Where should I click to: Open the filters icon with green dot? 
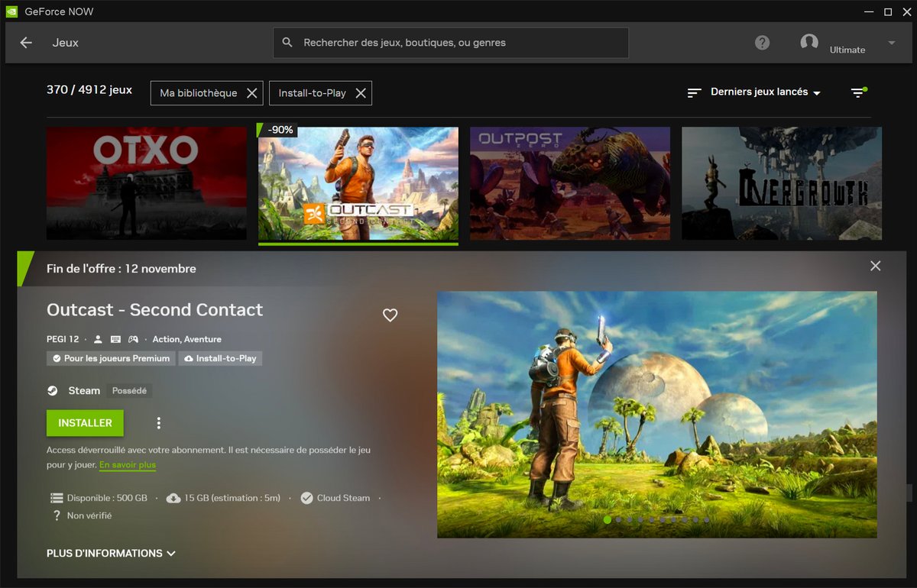[x=857, y=92]
